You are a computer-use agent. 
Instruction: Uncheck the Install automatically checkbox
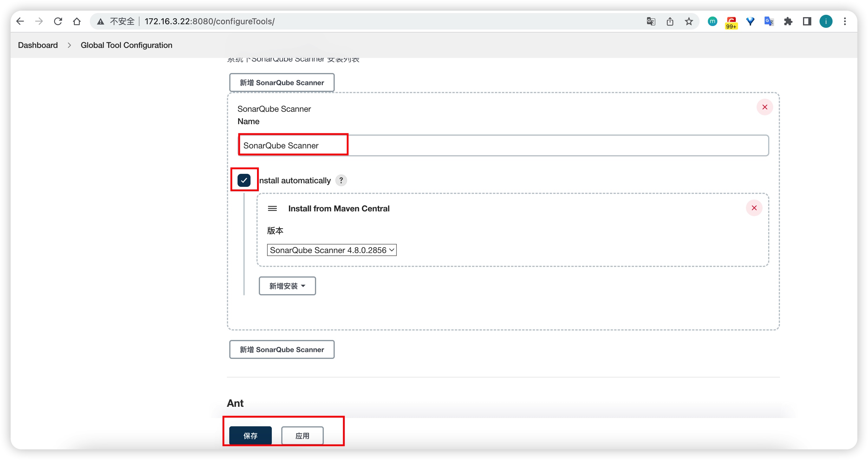coord(244,180)
